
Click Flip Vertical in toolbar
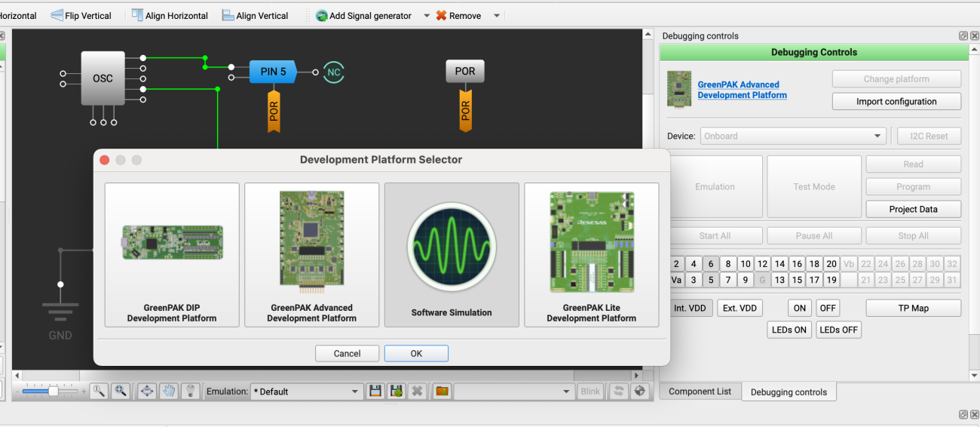[81, 15]
